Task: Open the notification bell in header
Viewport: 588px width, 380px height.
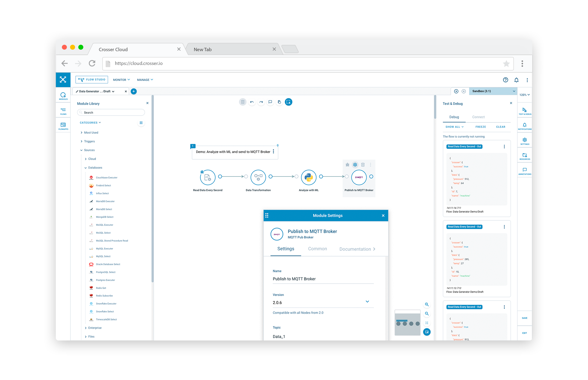Action: pos(516,80)
